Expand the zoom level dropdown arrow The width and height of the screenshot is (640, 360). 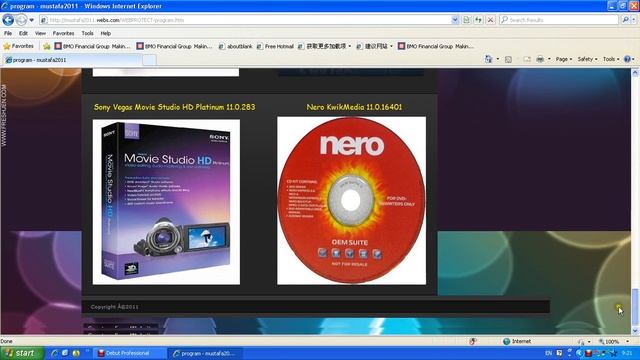tap(627, 341)
